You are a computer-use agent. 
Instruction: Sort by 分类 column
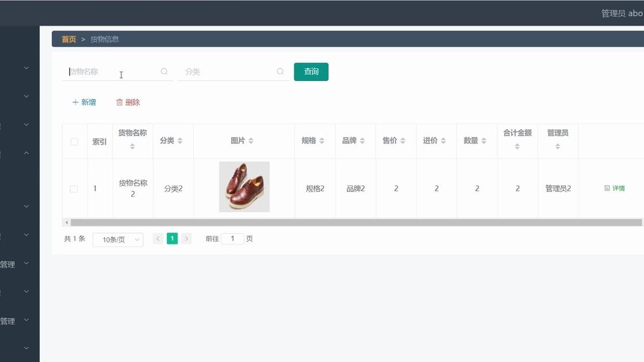tap(180, 141)
